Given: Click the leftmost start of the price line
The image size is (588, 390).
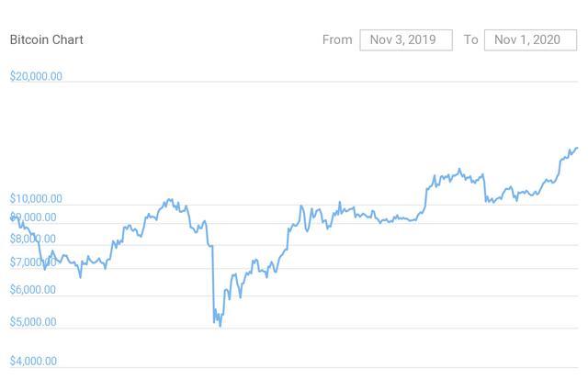Looking at the screenshot, I should 12,217.
